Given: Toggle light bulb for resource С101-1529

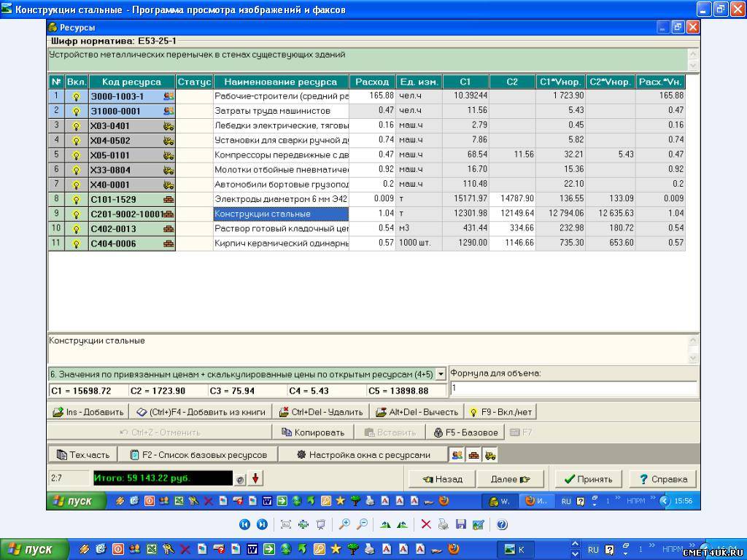Looking at the screenshot, I should coord(76,199).
